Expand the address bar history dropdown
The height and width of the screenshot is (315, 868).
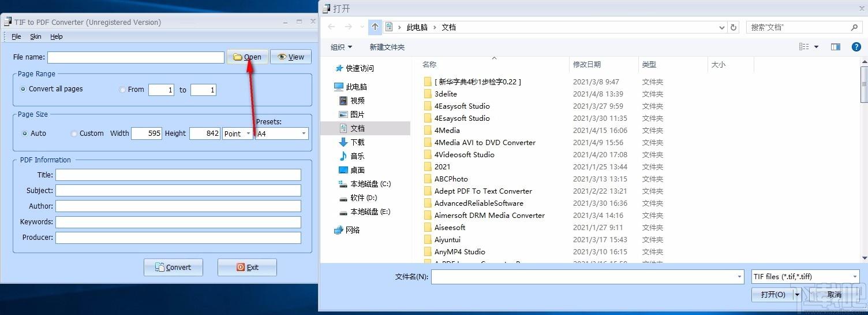tap(722, 27)
